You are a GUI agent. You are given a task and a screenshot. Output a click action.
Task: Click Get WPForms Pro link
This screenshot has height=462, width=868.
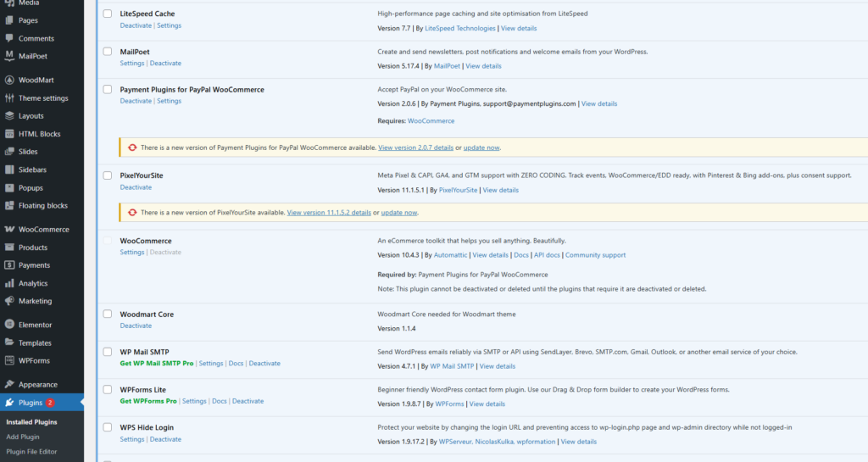click(x=148, y=401)
